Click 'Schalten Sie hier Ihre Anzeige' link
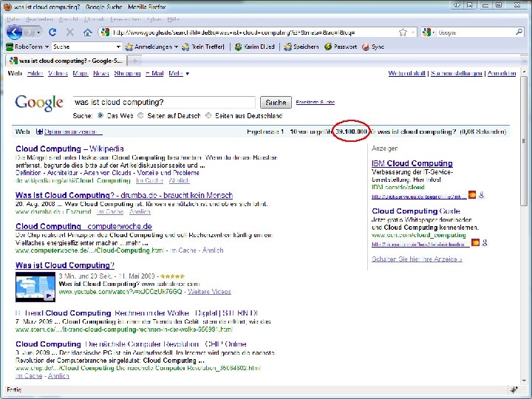 417,259
